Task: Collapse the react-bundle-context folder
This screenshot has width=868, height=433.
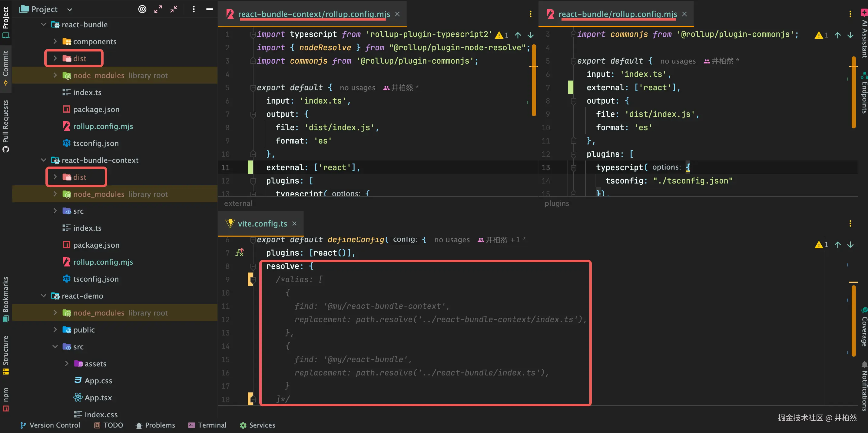Action: tap(44, 160)
